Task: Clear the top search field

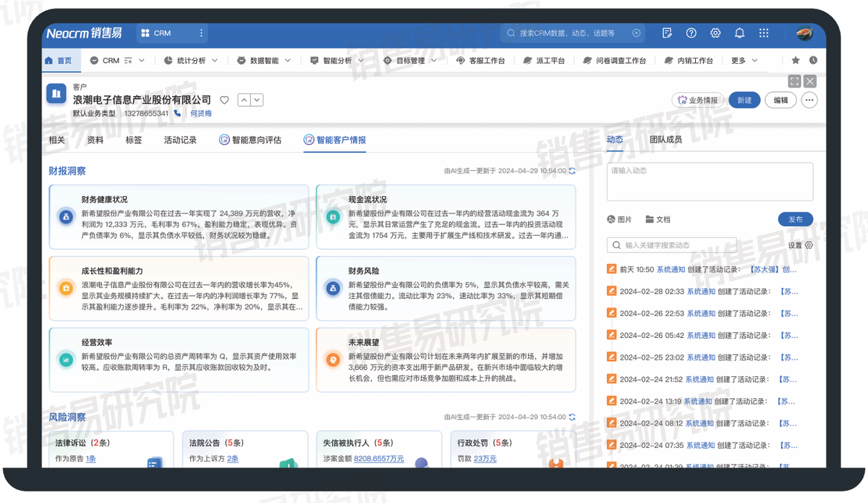Action: click(636, 33)
